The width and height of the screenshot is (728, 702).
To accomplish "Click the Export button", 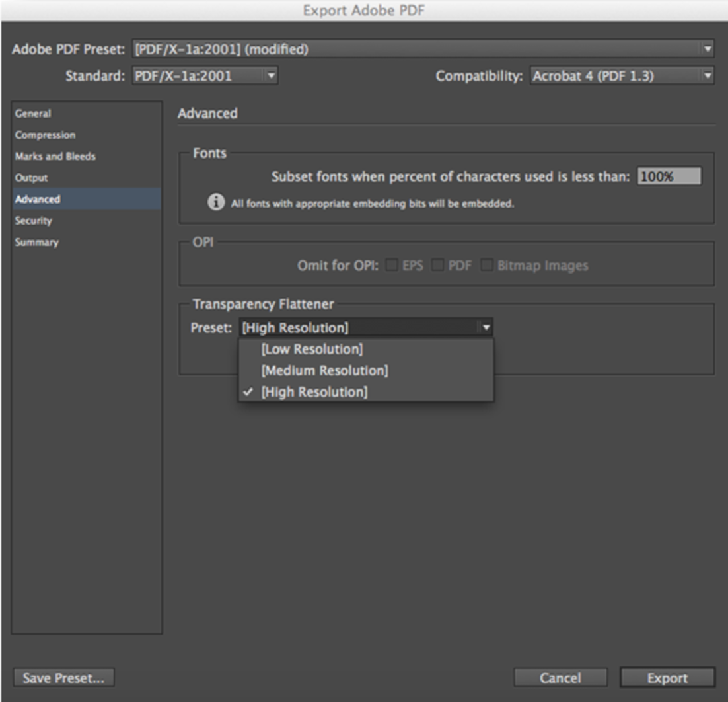I will tap(668, 678).
